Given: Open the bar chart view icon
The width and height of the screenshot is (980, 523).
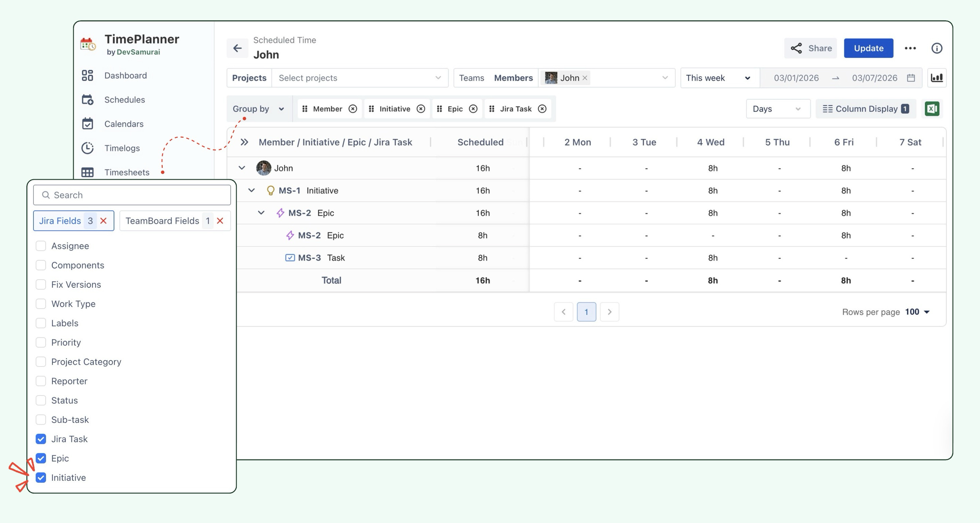Looking at the screenshot, I should point(936,78).
